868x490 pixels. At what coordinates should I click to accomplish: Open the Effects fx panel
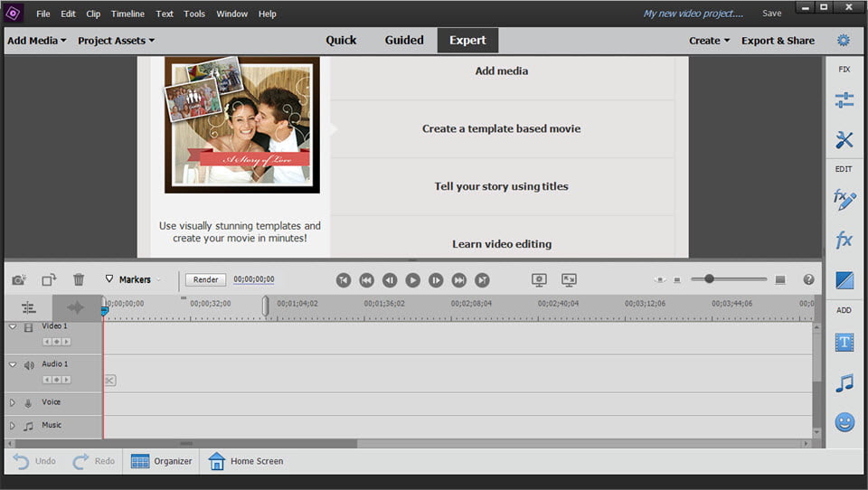point(844,240)
